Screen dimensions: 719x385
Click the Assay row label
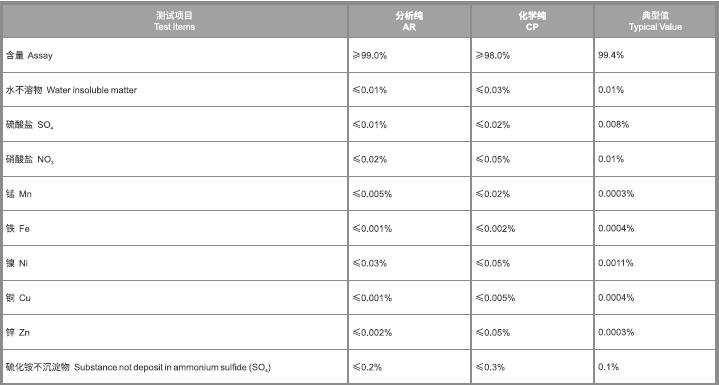pos(29,55)
